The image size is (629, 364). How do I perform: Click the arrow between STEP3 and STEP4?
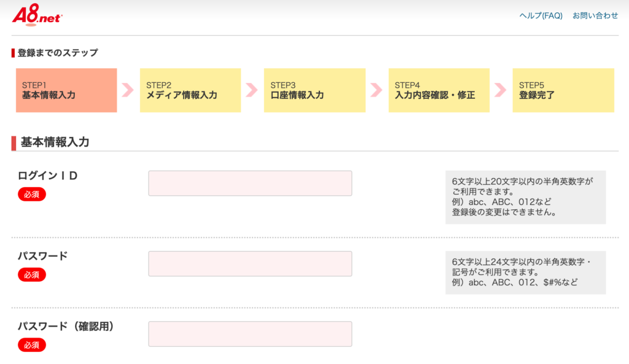click(376, 90)
